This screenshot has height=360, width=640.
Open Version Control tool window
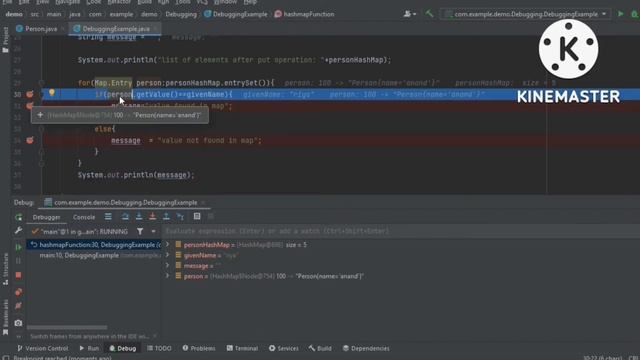tap(42, 348)
